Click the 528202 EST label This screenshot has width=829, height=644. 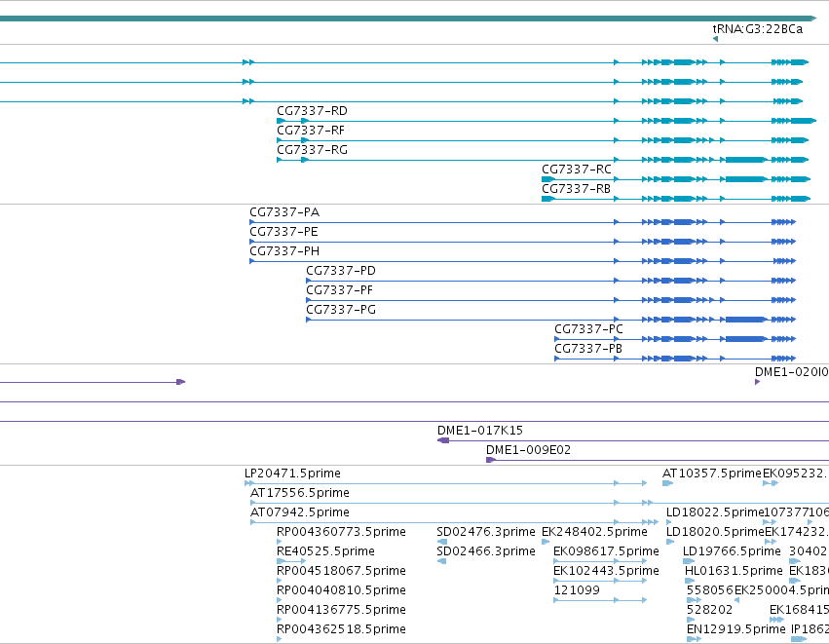709,610
